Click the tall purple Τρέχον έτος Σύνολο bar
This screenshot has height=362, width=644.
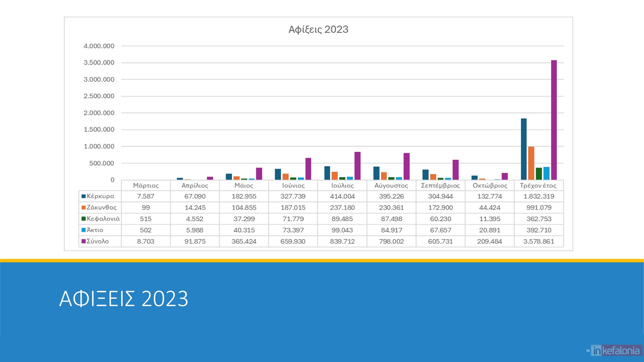click(x=554, y=120)
